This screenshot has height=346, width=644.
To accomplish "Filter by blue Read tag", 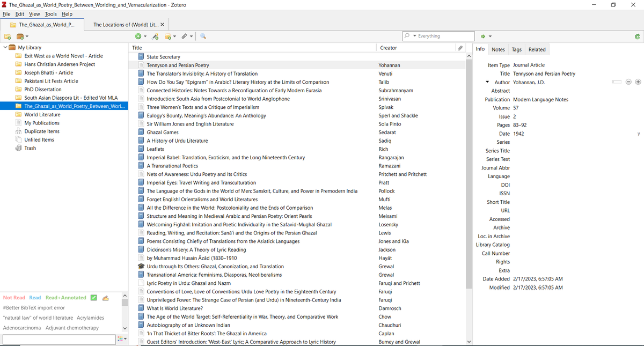I will point(35,298).
